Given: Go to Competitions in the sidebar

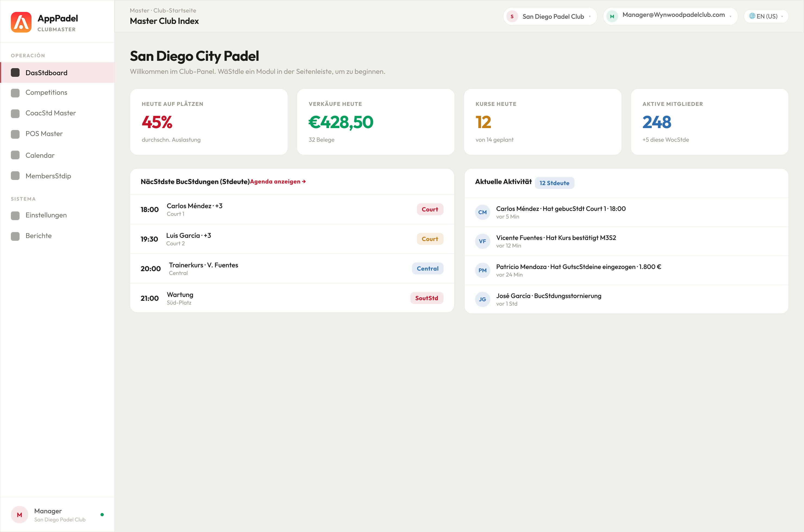Looking at the screenshot, I should click(x=57, y=93).
